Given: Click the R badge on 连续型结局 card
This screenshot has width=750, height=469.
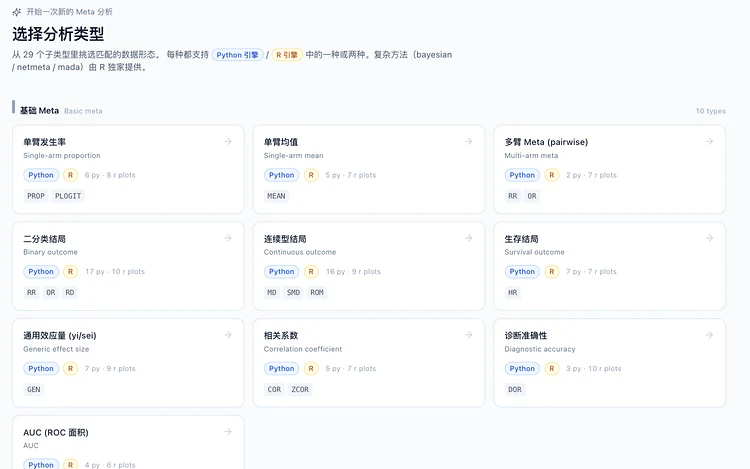Looking at the screenshot, I should (x=311, y=272).
